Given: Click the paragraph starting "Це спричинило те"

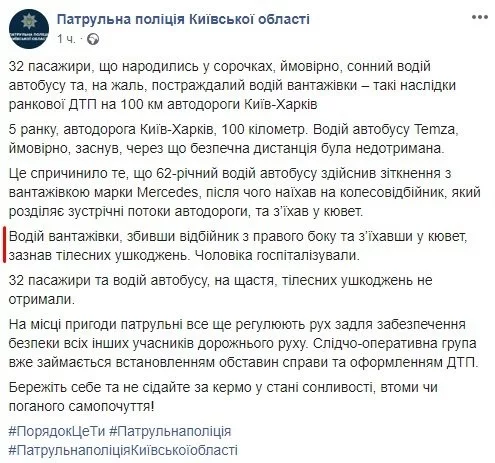Looking at the screenshot, I should (244, 192).
